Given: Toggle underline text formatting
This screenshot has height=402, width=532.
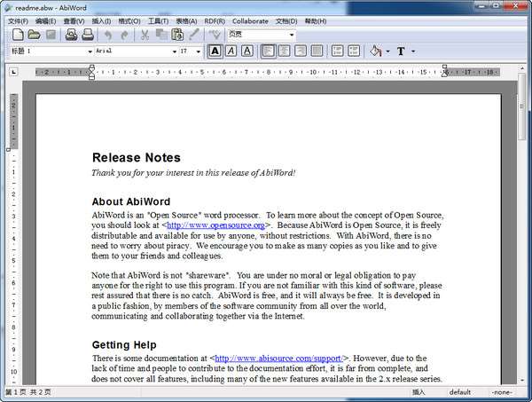Looking at the screenshot, I should tap(247, 51).
